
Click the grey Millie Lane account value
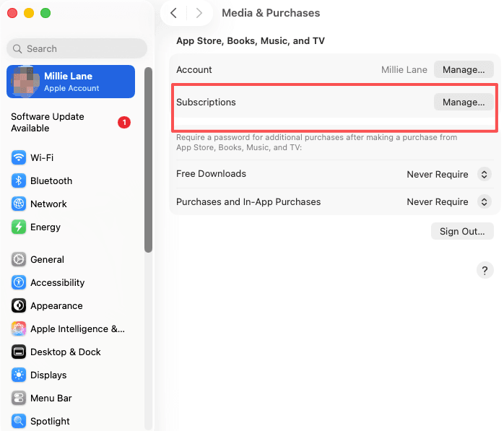pos(404,70)
